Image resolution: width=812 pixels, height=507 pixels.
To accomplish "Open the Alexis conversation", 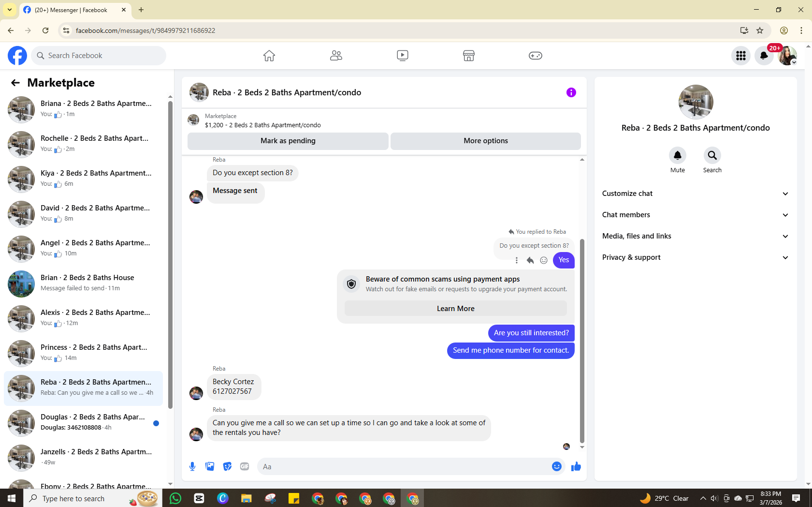I will click(83, 318).
